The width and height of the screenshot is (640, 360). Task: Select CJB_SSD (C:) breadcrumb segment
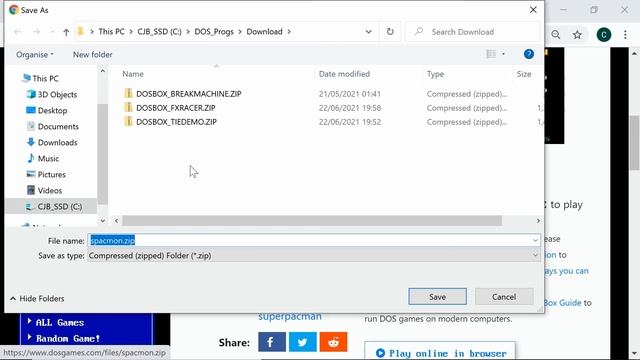tap(159, 31)
